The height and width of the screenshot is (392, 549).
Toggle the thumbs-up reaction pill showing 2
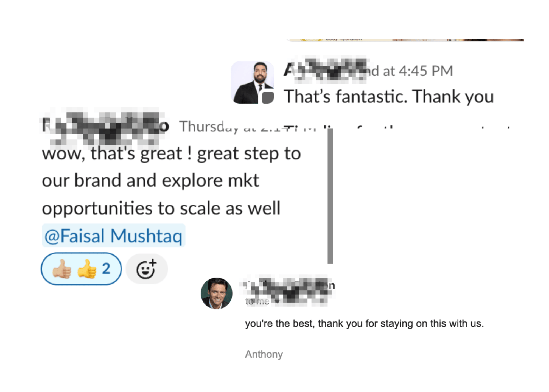(81, 269)
